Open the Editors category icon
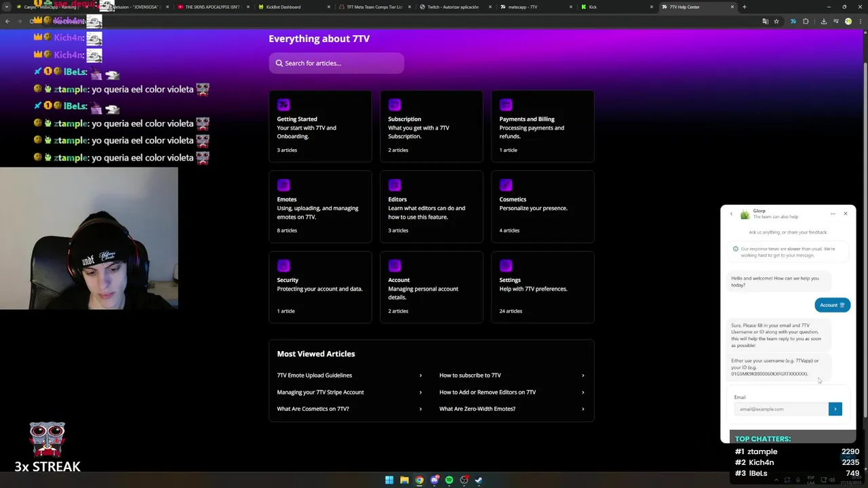This screenshot has width=868, height=488. click(395, 185)
